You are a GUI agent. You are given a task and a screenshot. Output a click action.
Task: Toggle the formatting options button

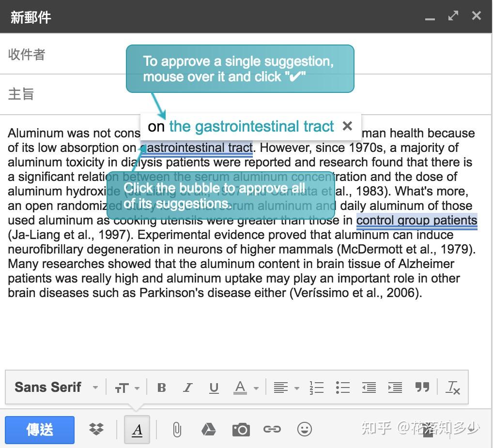pyautogui.click(x=137, y=430)
